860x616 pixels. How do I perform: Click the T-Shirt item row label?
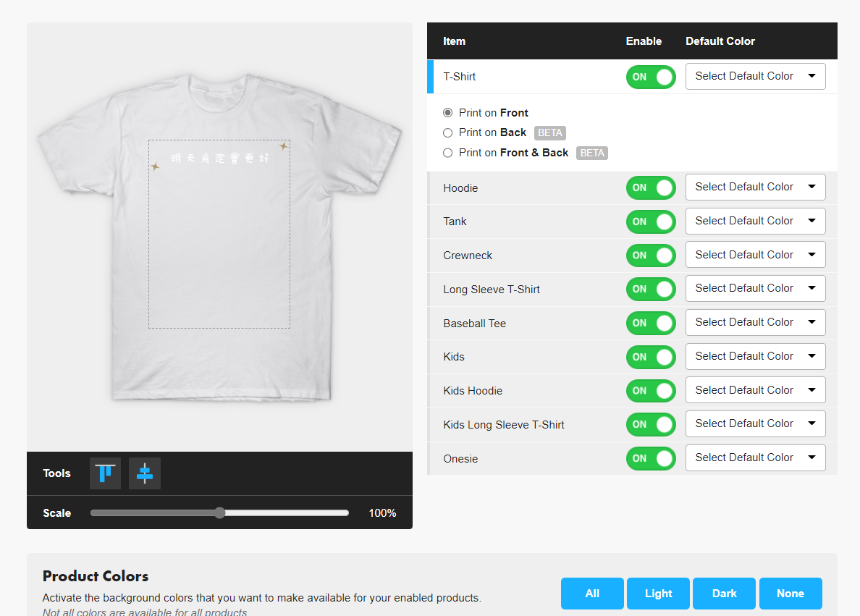(x=459, y=77)
